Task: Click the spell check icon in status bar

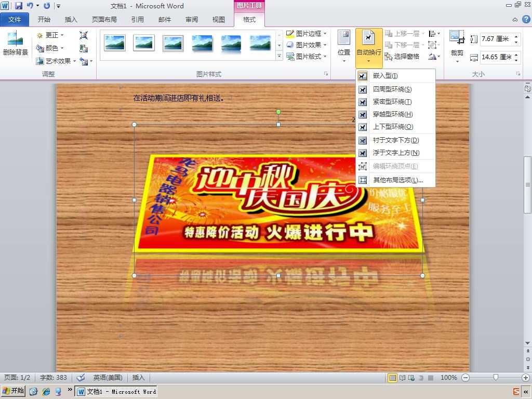Action: tap(81, 378)
